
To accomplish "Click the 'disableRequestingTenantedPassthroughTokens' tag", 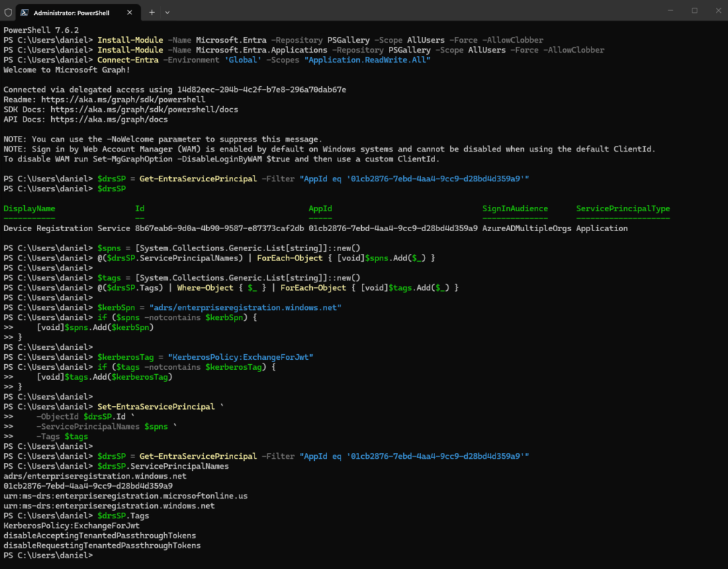I will tap(102, 546).
